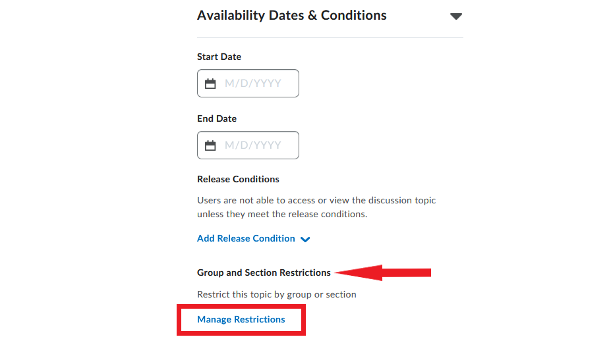Image resolution: width=611 pixels, height=364 pixels.
Task: Click the Group and Section Restrictions heading
Action: pos(264,273)
